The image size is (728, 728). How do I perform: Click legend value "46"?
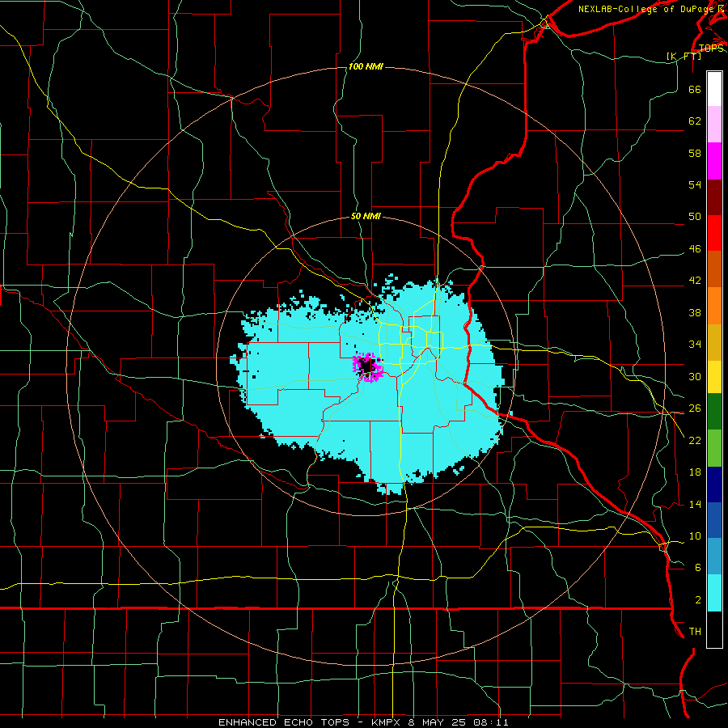coord(695,249)
